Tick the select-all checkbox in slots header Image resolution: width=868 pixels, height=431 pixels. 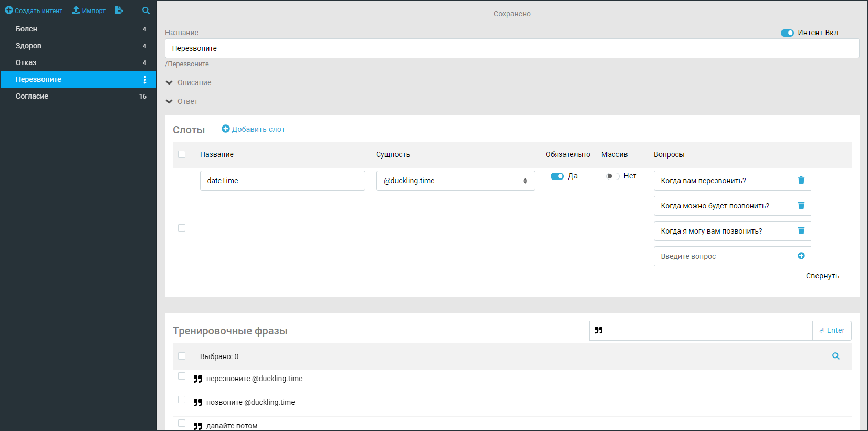point(182,154)
